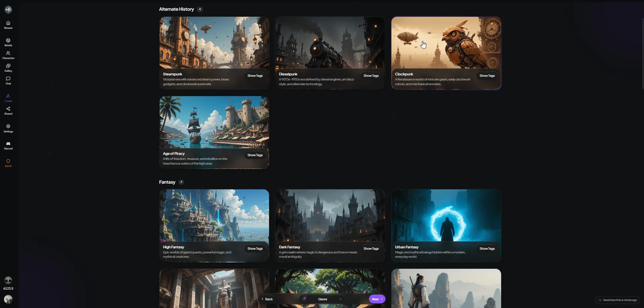Screen dimensions: 644x308
Task: Click the Urban Fantasy title
Action: (x=407, y=247)
